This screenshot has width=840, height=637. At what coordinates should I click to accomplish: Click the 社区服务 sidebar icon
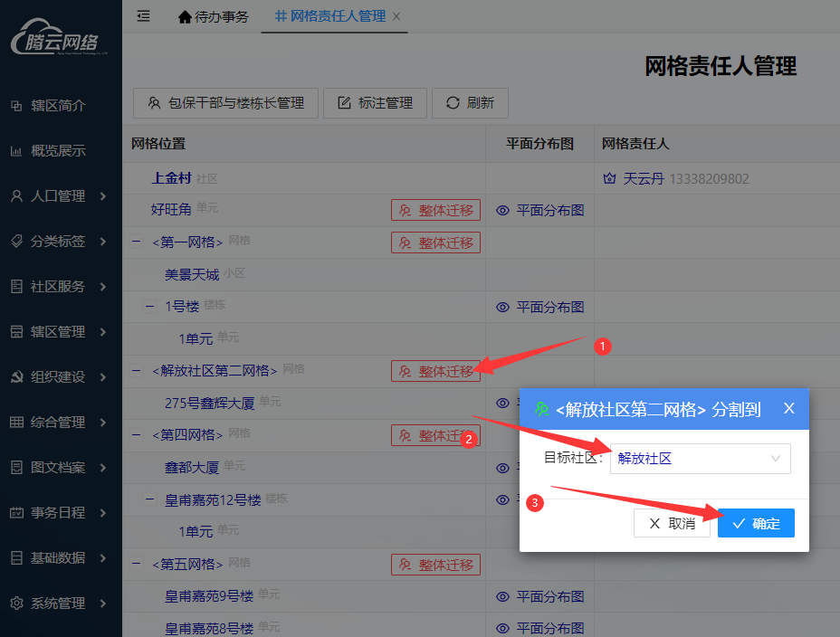click(16, 287)
